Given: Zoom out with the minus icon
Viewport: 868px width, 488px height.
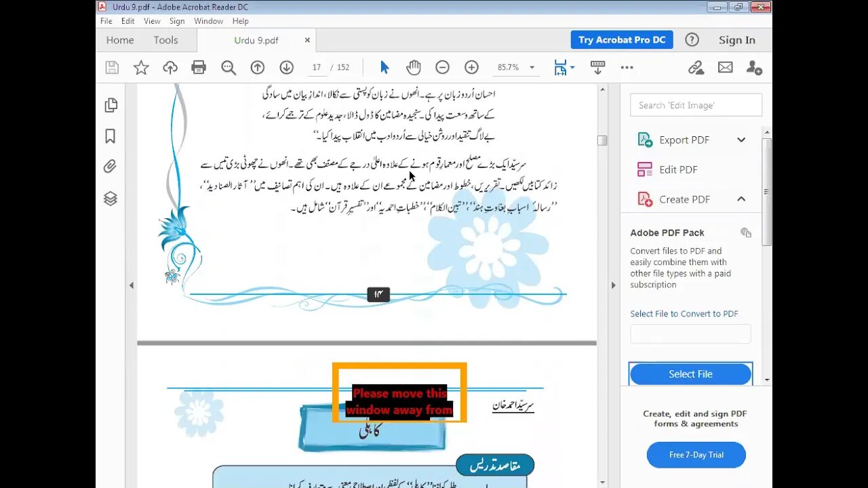Looking at the screenshot, I should (x=442, y=67).
